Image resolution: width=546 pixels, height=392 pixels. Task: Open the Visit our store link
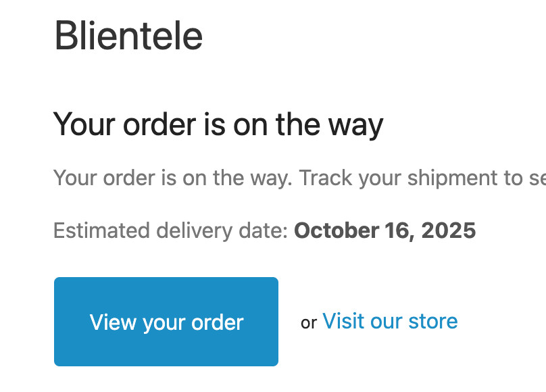click(390, 321)
